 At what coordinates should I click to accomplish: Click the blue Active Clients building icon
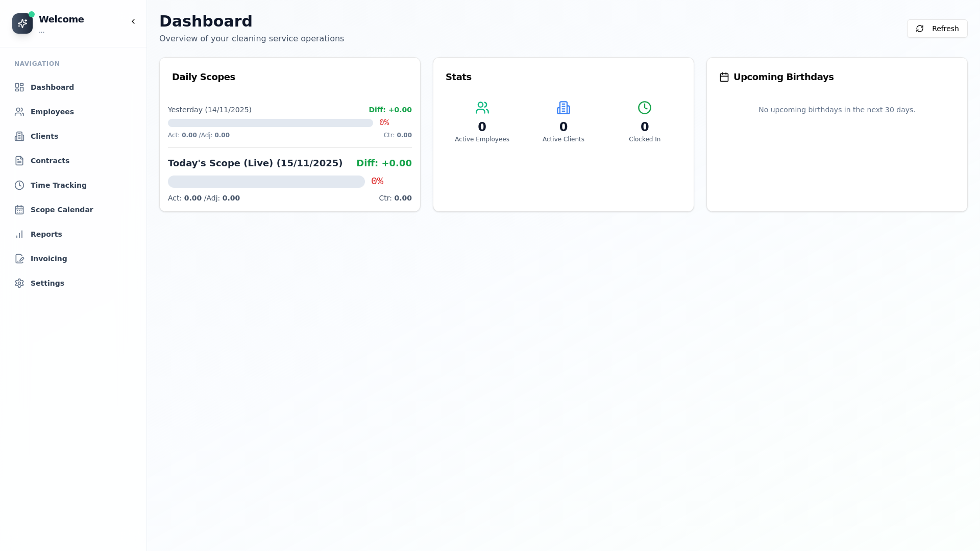coord(563,108)
